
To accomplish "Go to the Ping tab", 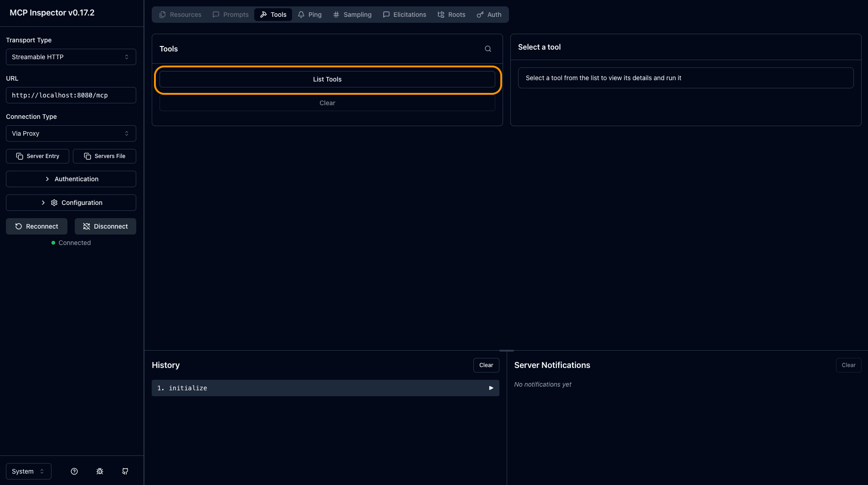I will click(x=310, y=15).
